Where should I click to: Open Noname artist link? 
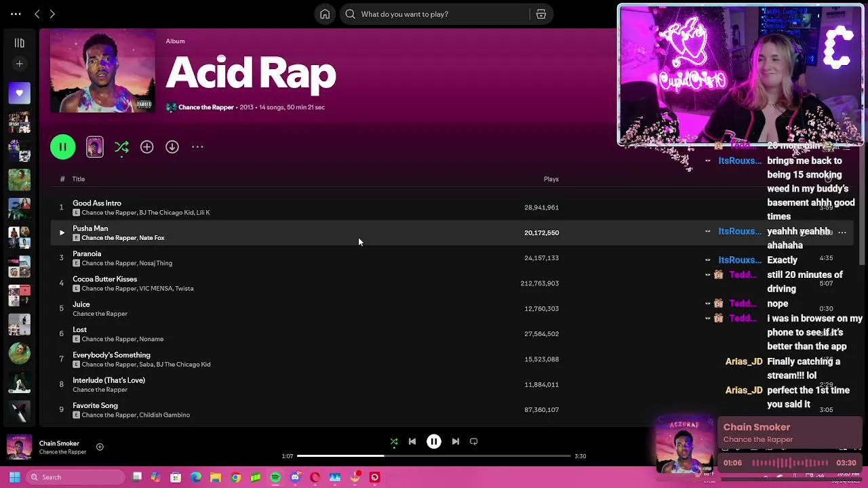151,339
